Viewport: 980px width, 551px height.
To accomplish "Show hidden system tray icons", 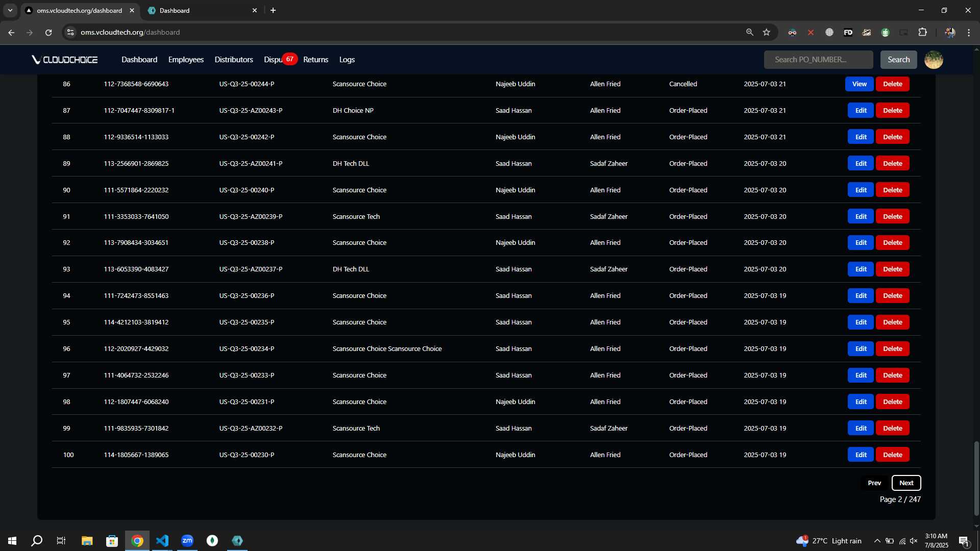I will coord(877,541).
